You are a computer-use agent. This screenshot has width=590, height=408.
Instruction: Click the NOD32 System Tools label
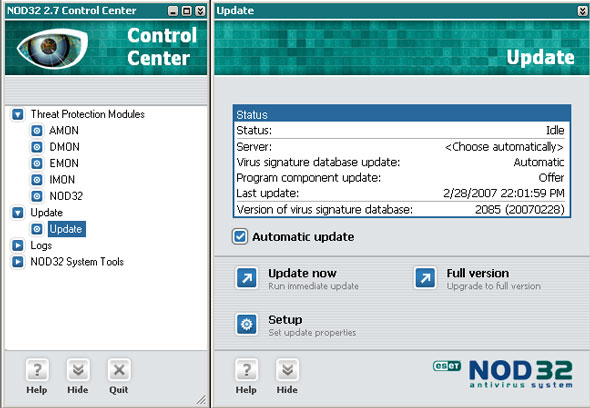tap(77, 262)
